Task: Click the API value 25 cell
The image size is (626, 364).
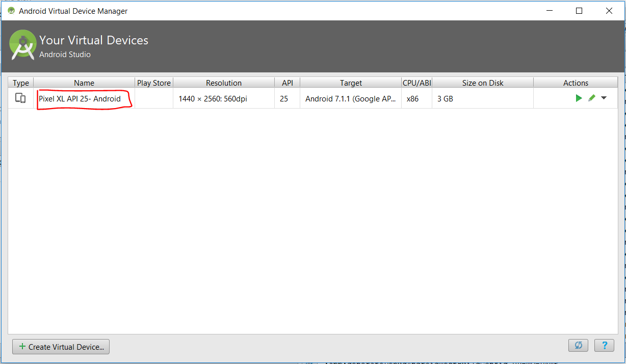Action: (x=288, y=98)
